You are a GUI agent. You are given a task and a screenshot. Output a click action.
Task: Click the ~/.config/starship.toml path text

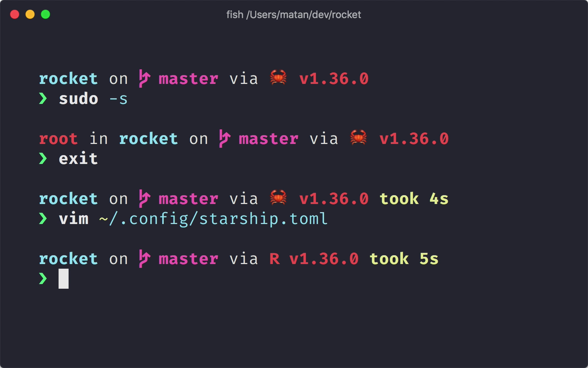click(x=213, y=219)
